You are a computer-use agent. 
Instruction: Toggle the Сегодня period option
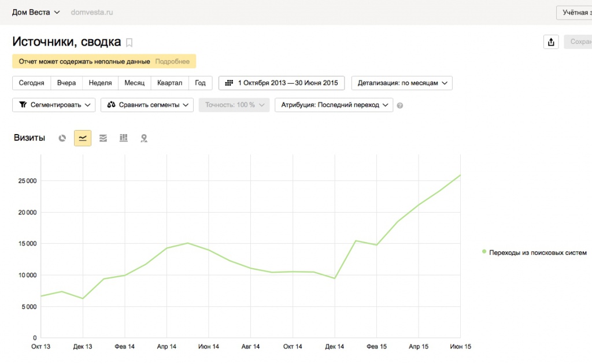(x=31, y=83)
